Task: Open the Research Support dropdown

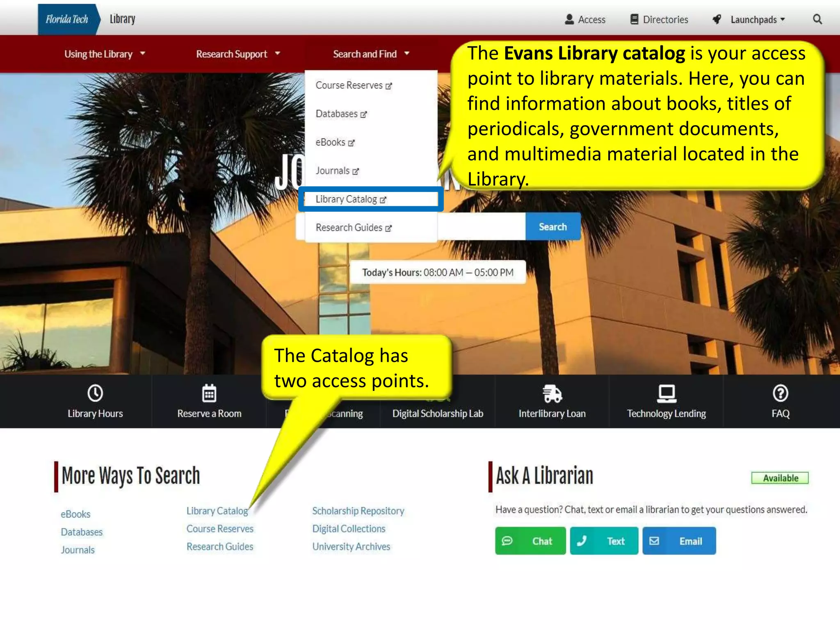Action: [x=238, y=54]
